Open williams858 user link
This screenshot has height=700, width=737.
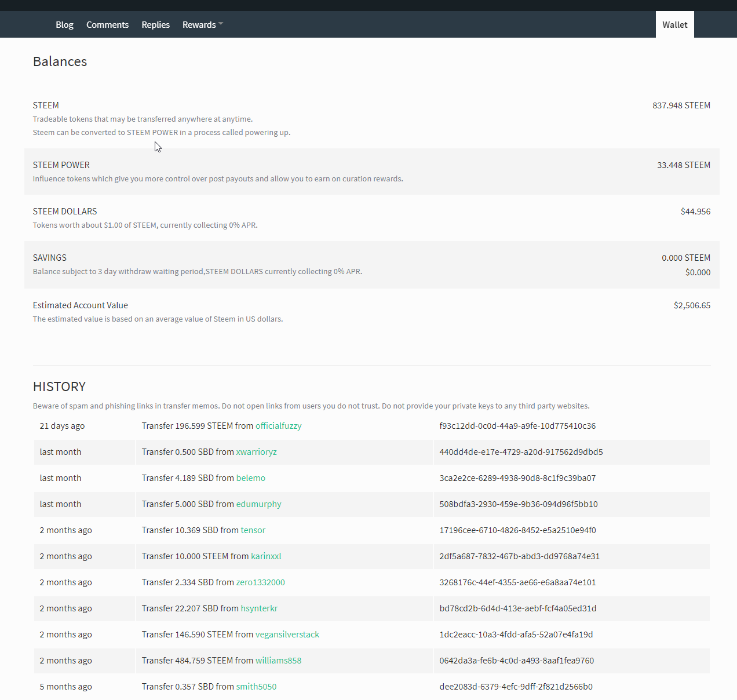[x=278, y=661]
